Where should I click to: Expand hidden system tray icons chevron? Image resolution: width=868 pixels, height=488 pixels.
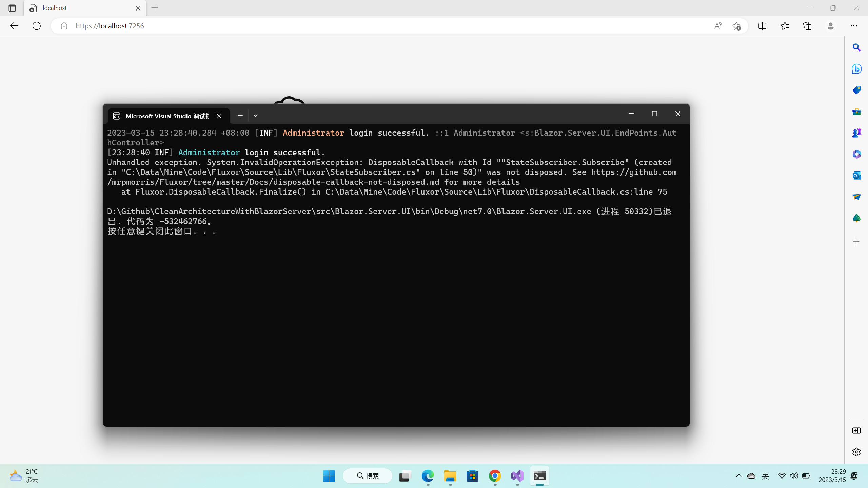tap(739, 476)
